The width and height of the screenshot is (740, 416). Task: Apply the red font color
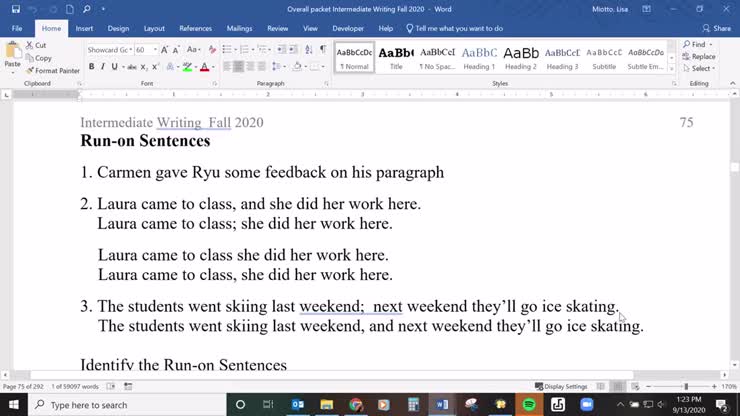click(x=204, y=67)
